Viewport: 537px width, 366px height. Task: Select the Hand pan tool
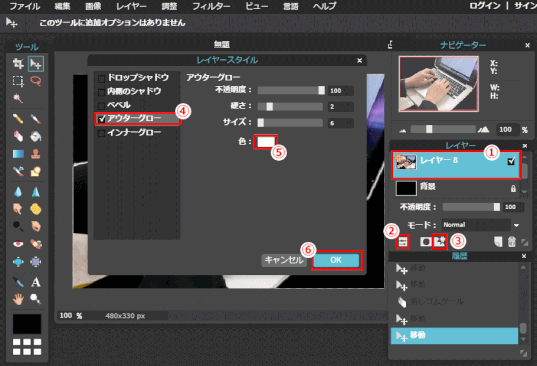point(18,299)
